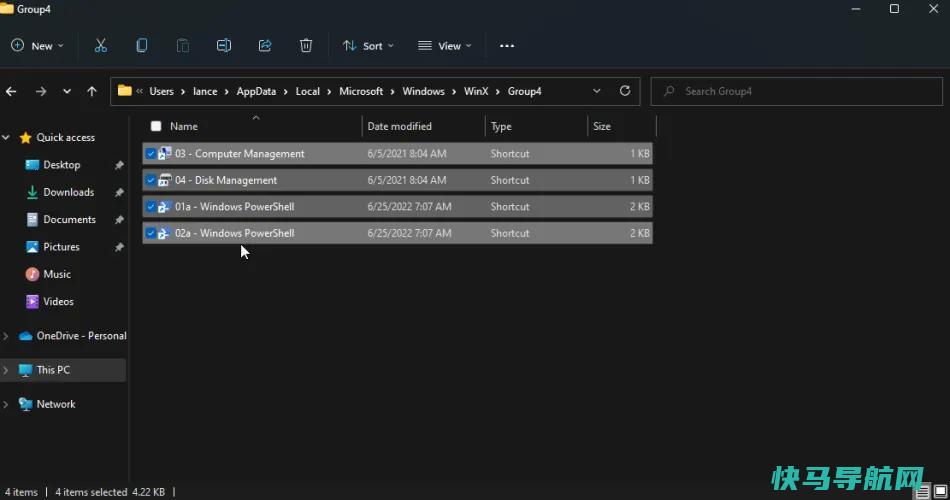Click the Desktop icon in sidebar
950x500 pixels.
click(32, 165)
